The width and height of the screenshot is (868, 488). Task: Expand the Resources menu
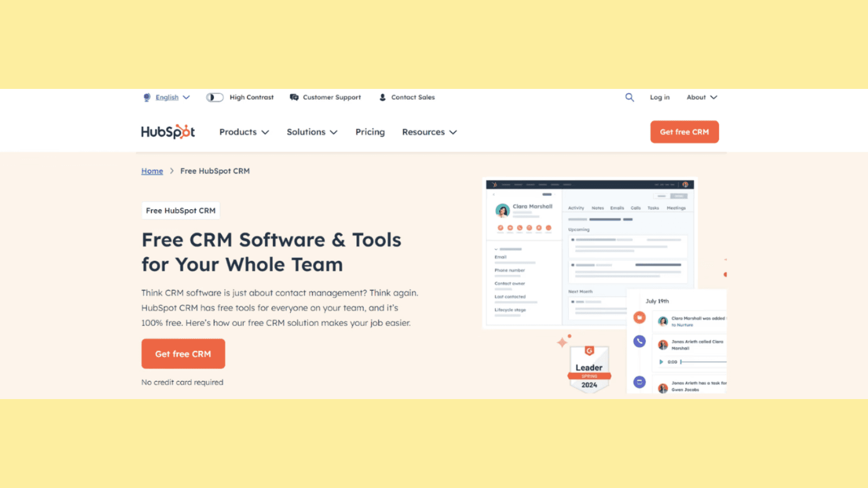pos(430,132)
